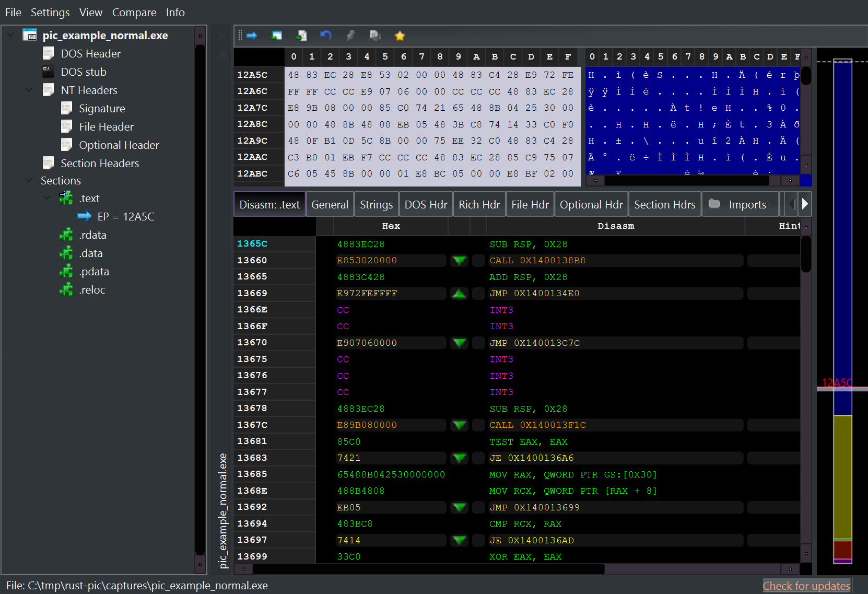Switch to the File Hdr tab
Viewport: 868px width, 594px height.
tap(530, 204)
